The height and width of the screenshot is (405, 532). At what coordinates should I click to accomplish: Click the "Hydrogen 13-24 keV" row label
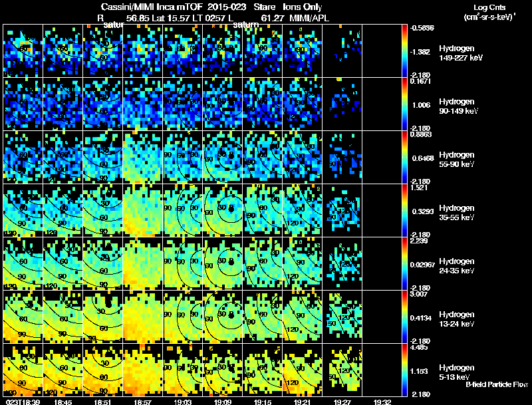[457, 319]
